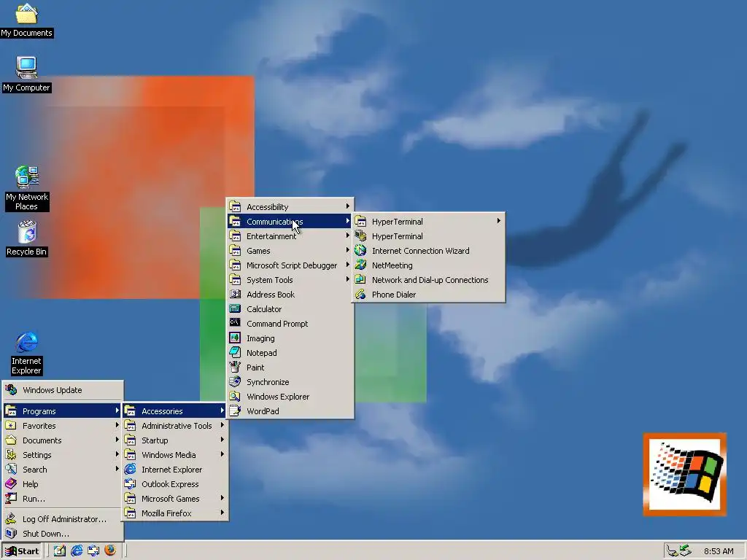Open Documents in Start menu
The width and height of the screenshot is (747, 560).
click(x=63, y=440)
